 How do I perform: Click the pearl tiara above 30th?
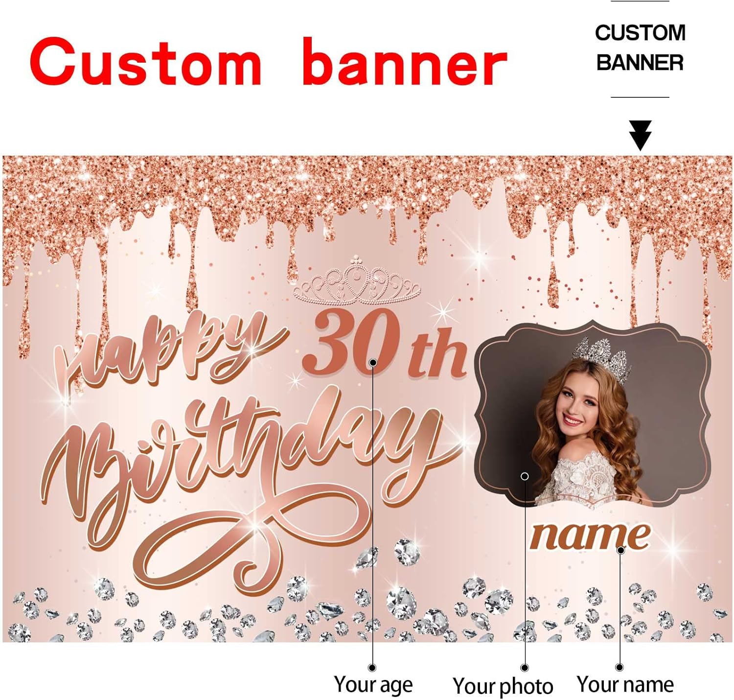[x=357, y=280]
